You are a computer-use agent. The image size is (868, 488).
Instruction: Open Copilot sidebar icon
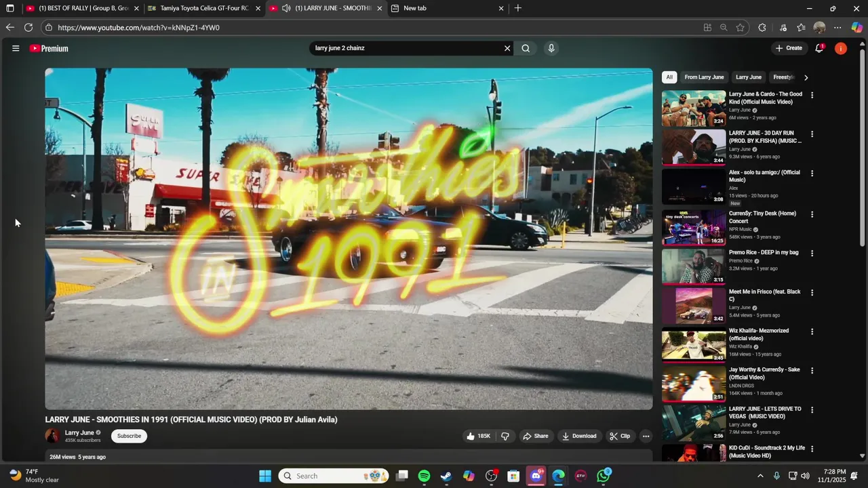(x=857, y=28)
